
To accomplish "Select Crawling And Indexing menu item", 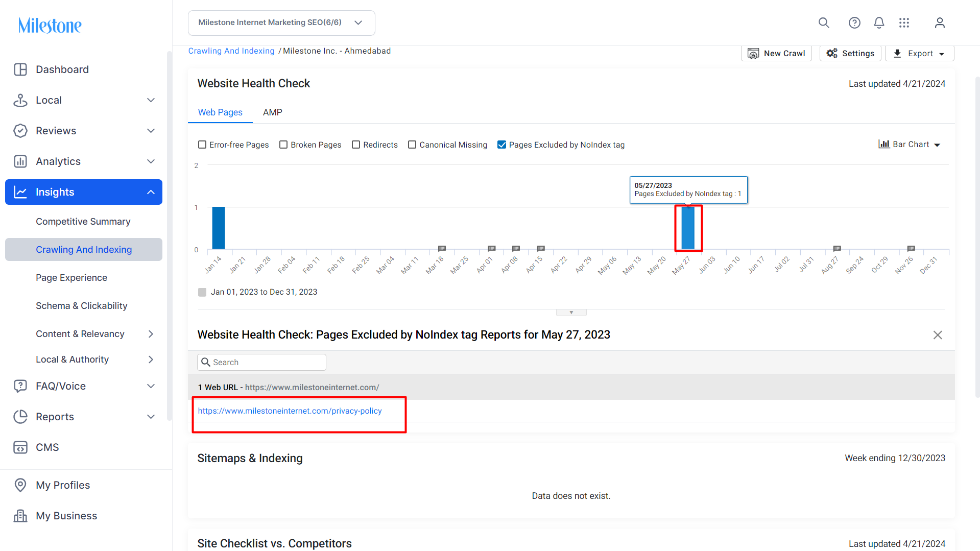I will click(x=84, y=250).
